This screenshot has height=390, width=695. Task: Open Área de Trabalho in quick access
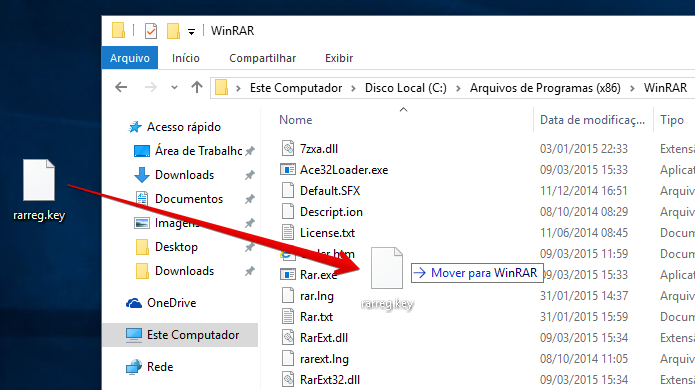click(199, 151)
